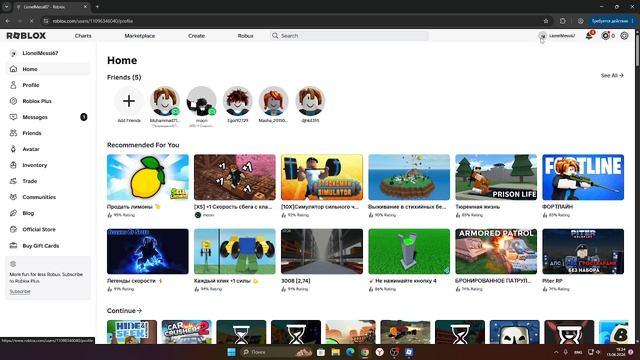Click the Official Store sidebar icon
This screenshot has height=360, width=640.
click(13, 229)
